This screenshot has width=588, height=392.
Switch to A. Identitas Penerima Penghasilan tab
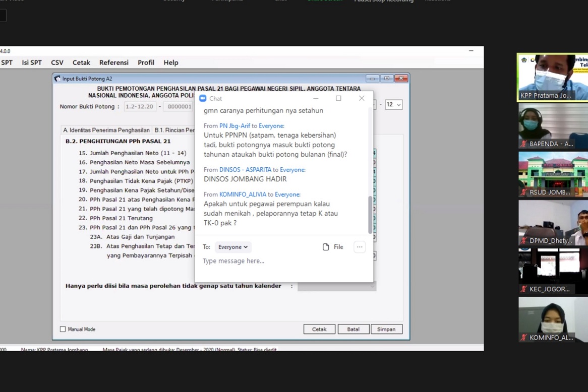coord(106,130)
